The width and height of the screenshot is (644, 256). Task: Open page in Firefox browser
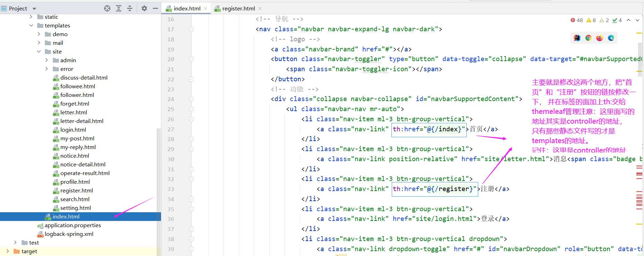click(x=600, y=38)
